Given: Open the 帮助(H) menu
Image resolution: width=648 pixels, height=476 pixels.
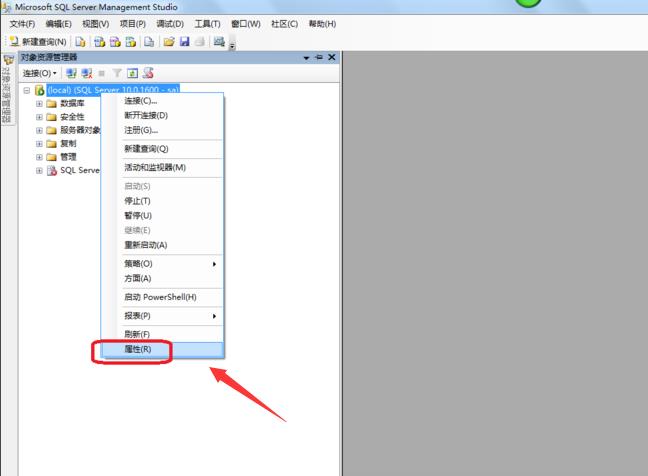Looking at the screenshot, I should coord(322,24).
